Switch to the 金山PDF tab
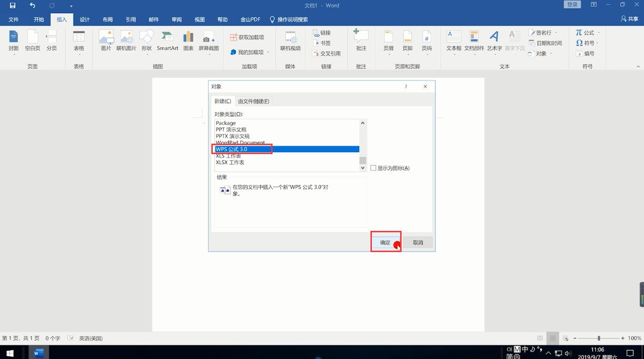The width and height of the screenshot is (644, 359). pyautogui.click(x=250, y=19)
